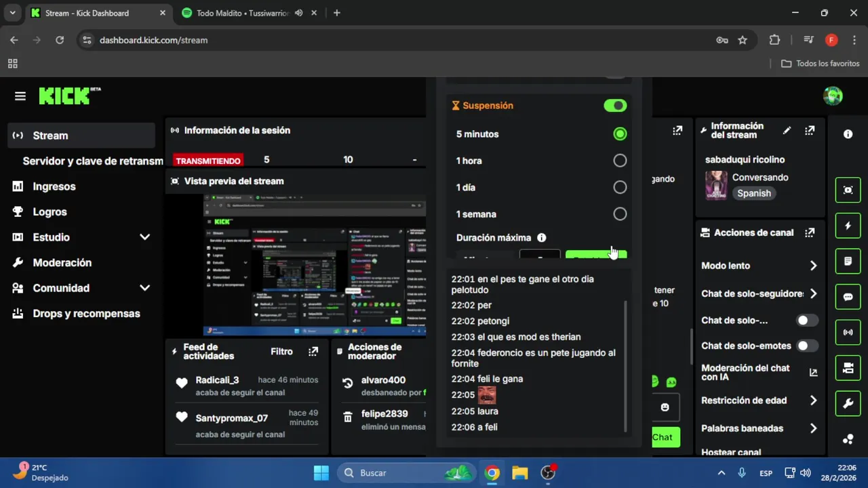The height and width of the screenshot is (488, 868).
Task: Open Restricción de edad chevron
Action: (x=813, y=401)
